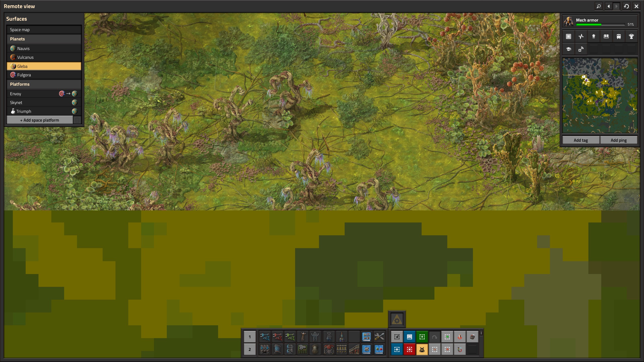644x362 pixels.
Task: Select the pipe quickbar slot
Action: [x=315, y=349]
